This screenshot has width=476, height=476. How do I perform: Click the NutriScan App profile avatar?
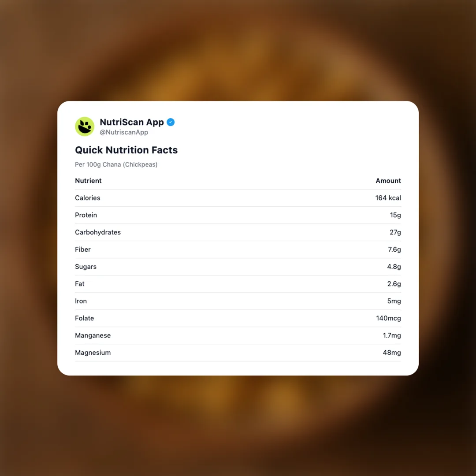click(x=85, y=126)
